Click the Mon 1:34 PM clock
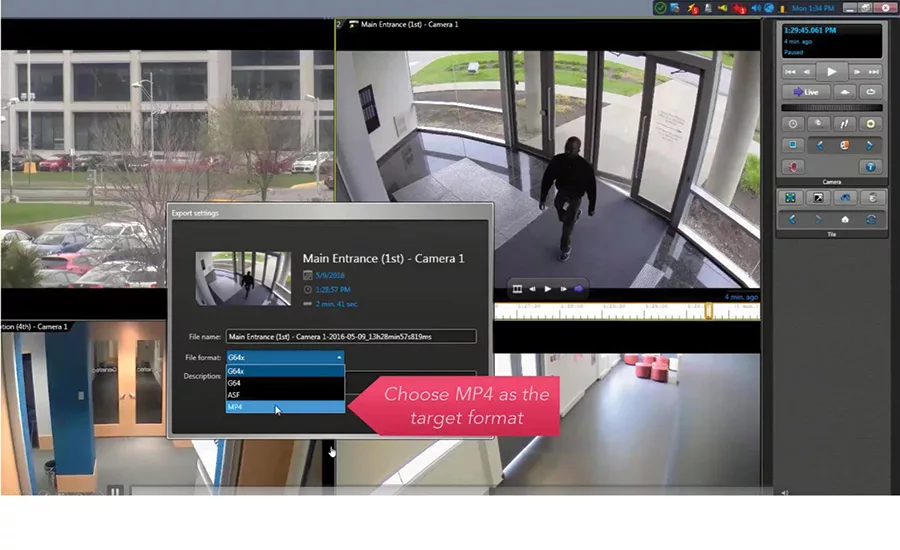Image resolution: width=900 pixels, height=550 pixels. point(813,8)
